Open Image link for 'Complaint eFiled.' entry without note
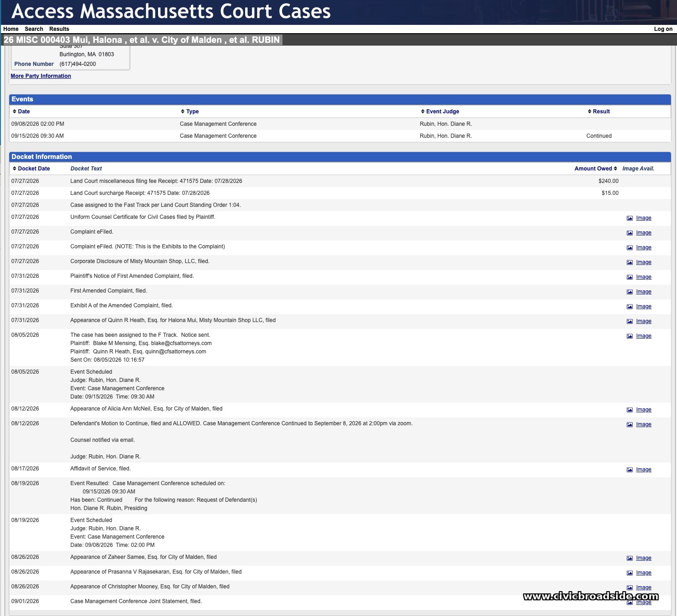 (x=644, y=233)
